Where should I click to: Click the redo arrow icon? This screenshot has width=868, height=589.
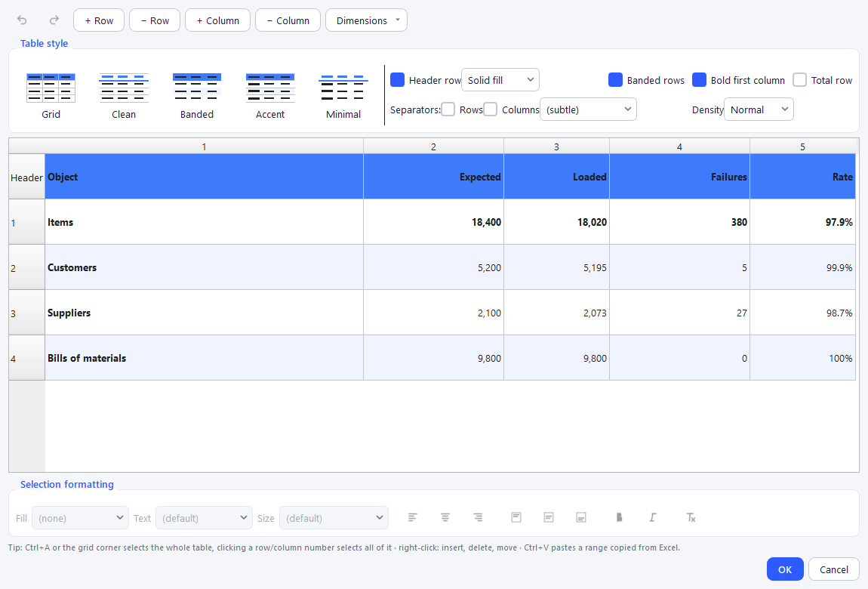tap(54, 20)
